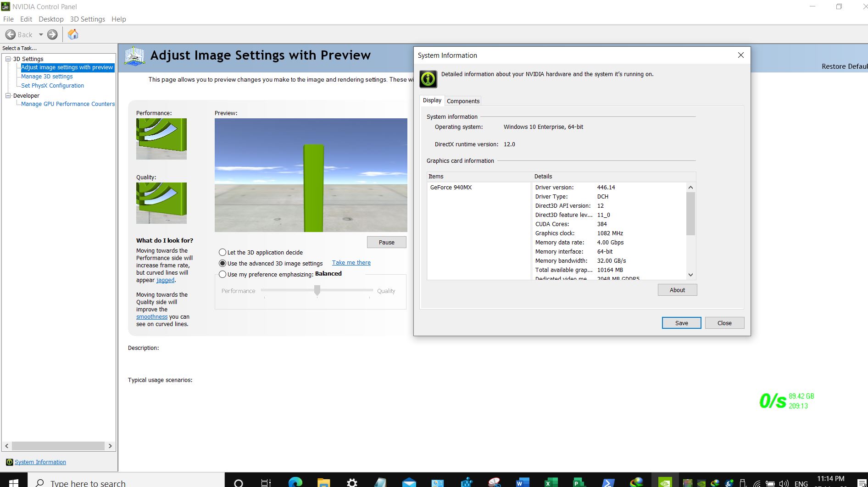Collapse the Developer tree node

[x=8, y=95]
